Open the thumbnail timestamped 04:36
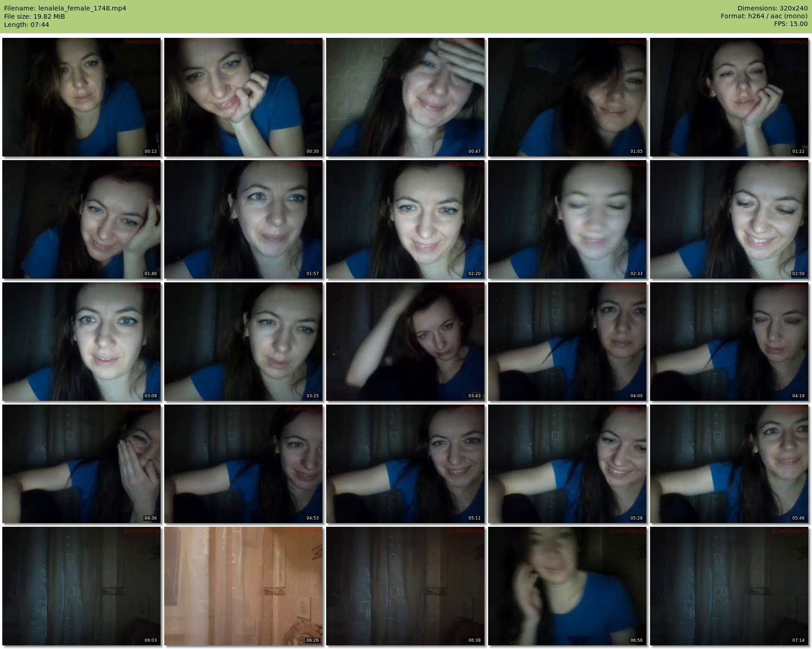812x649 pixels. 82,464
